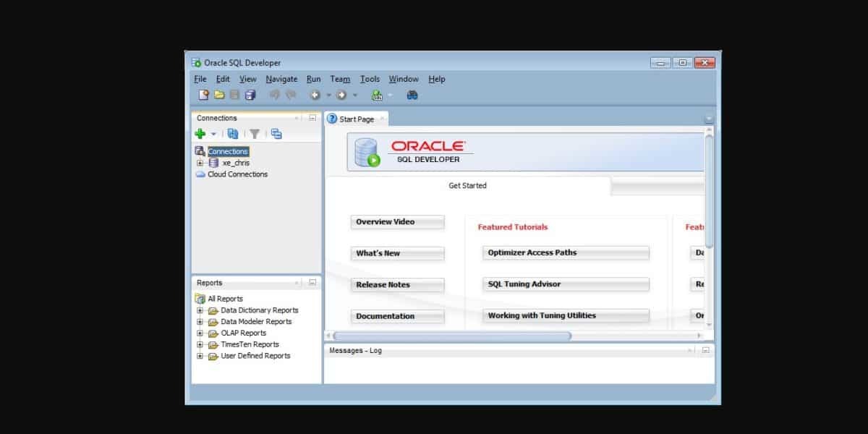Image resolution: width=868 pixels, height=434 pixels.
Task: Click the funnel Filter icon in Connections
Action: [255, 134]
